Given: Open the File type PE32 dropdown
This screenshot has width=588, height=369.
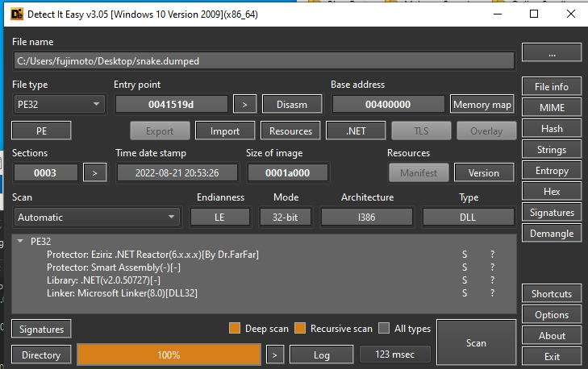Looking at the screenshot, I should 59,104.
